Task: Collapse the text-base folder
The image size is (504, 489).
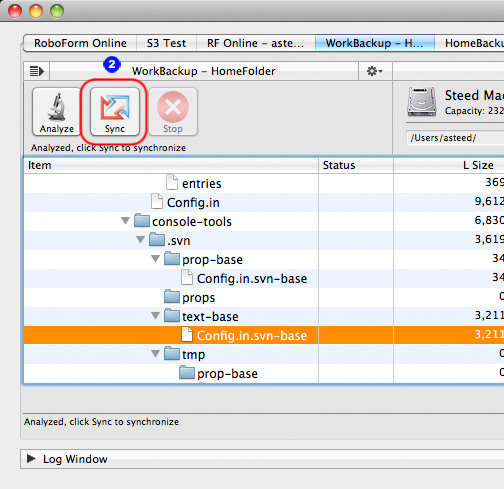Action: coord(155,315)
